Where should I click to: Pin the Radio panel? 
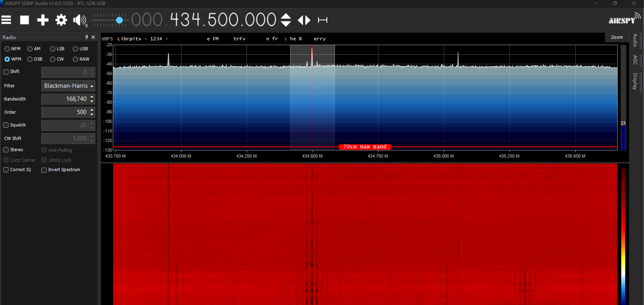[86, 37]
